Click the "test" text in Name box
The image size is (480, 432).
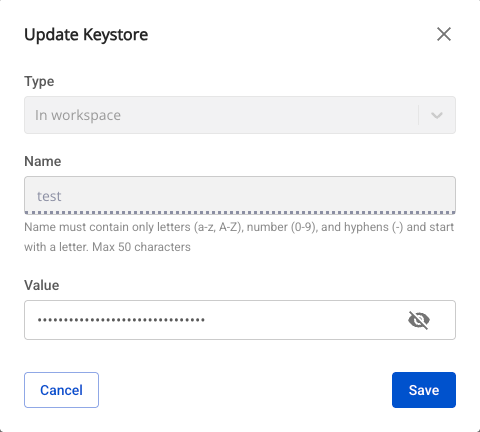(49, 196)
